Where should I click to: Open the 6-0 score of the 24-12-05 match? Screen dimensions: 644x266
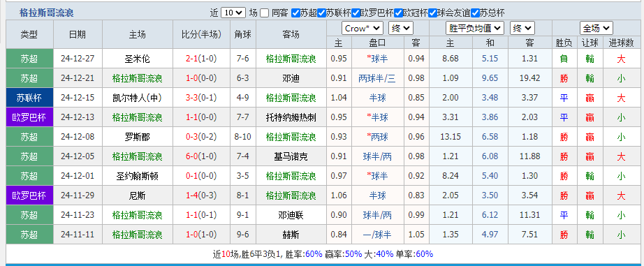[191, 156]
